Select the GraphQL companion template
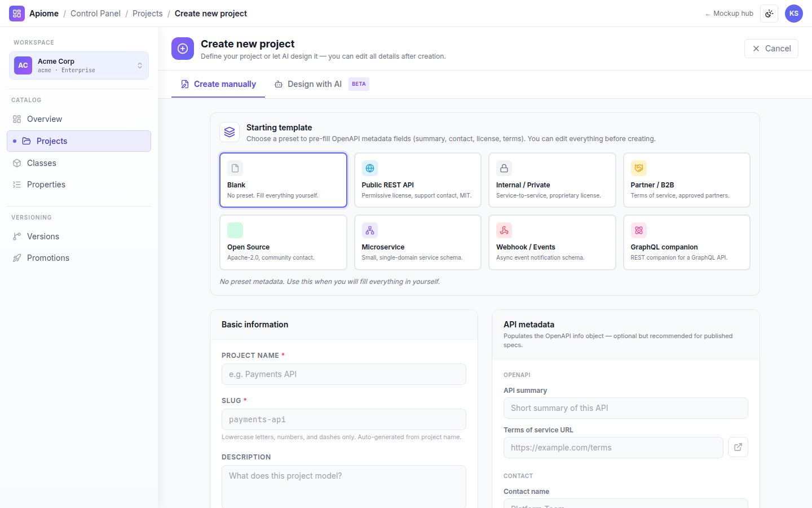This screenshot has width=812, height=508. click(687, 242)
